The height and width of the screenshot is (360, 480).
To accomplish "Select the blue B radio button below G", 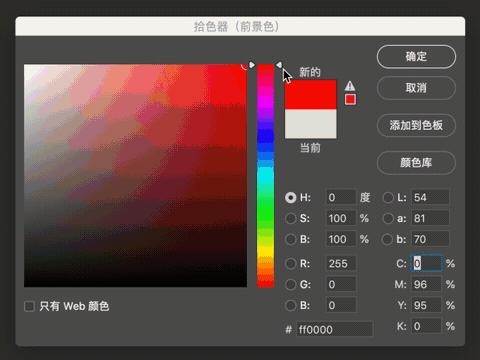I will [x=291, y=305].
